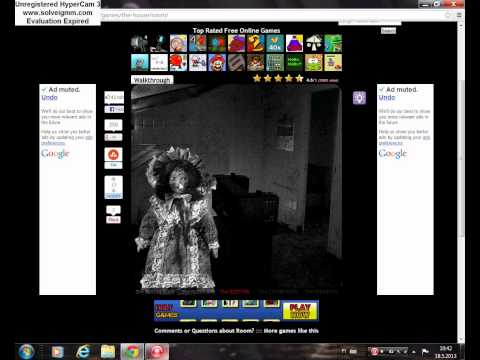This screenshot has height=360, width=480.
Task: Open the Chrome menu icon
Action: pyautogui.click(x=459, y=15)
